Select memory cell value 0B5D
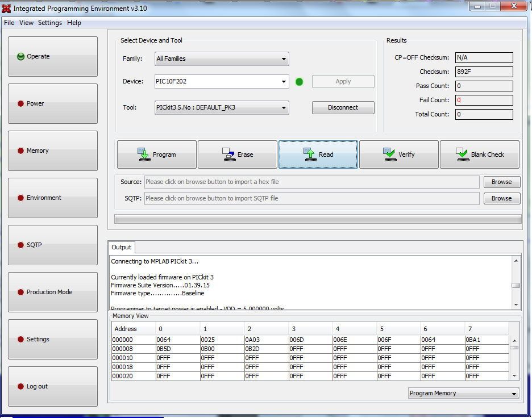Screen dimensions: 532x418 [178, 349]
